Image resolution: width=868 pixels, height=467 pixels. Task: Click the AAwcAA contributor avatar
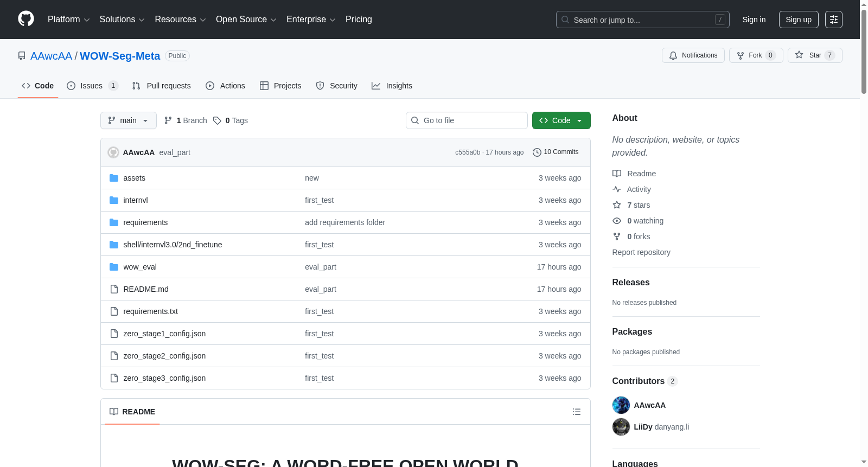tap(621, 405)
